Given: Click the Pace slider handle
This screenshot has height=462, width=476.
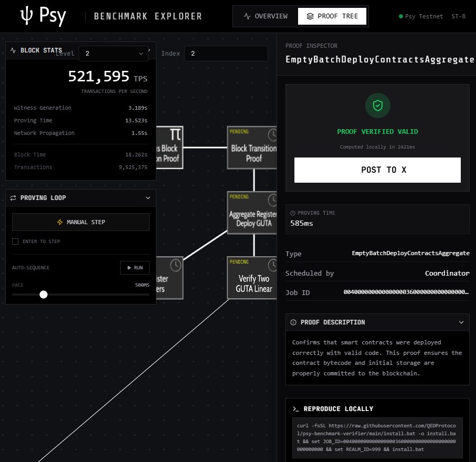Looking at the screenshot, I should click(x=44, y=295).
